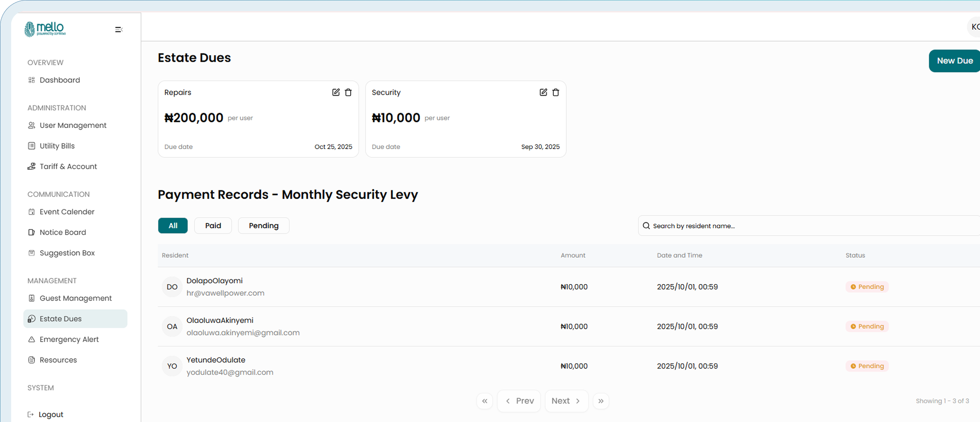Open User Management in sidebar
The image size is (980, 422).
pos(73,125)
